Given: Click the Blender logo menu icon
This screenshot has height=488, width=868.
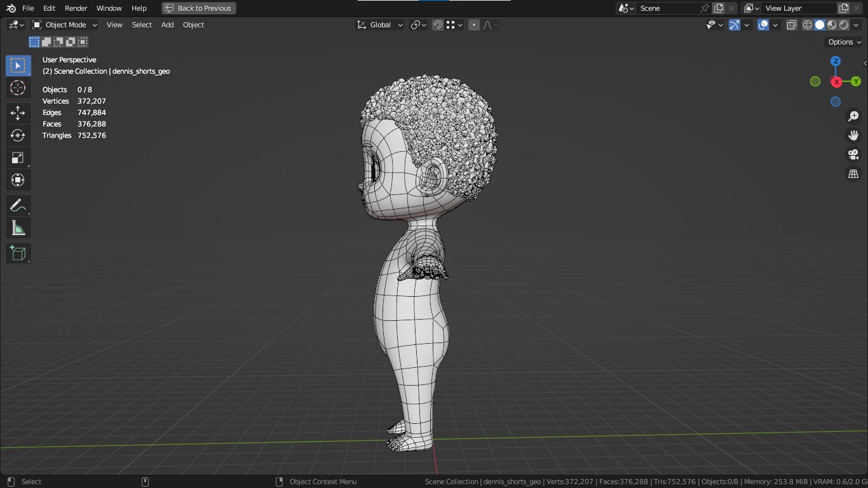Looking at the screenshot, I should click(x=11, y=8).
